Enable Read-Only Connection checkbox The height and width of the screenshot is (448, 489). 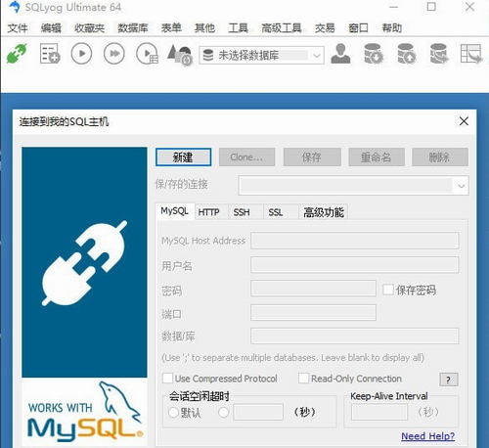[303, 379]
